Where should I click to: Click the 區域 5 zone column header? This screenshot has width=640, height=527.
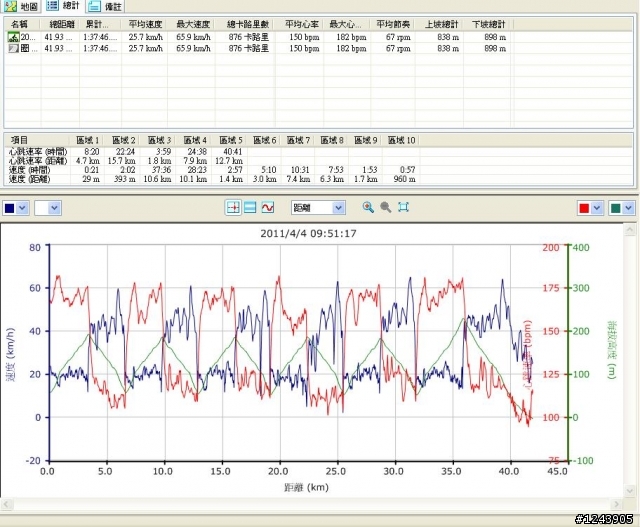pos(232,140)
